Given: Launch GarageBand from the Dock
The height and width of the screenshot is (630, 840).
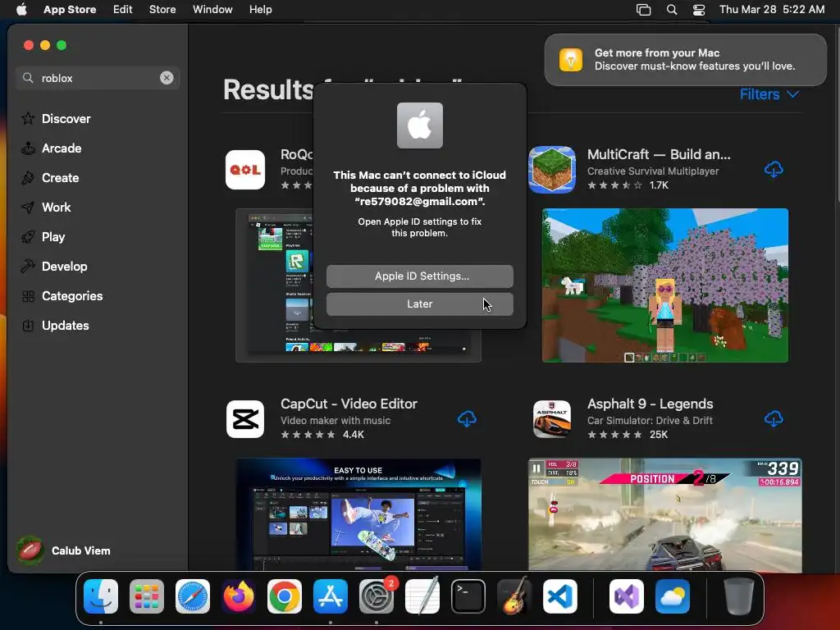Looking at the screenshot, I should point(514,596).
